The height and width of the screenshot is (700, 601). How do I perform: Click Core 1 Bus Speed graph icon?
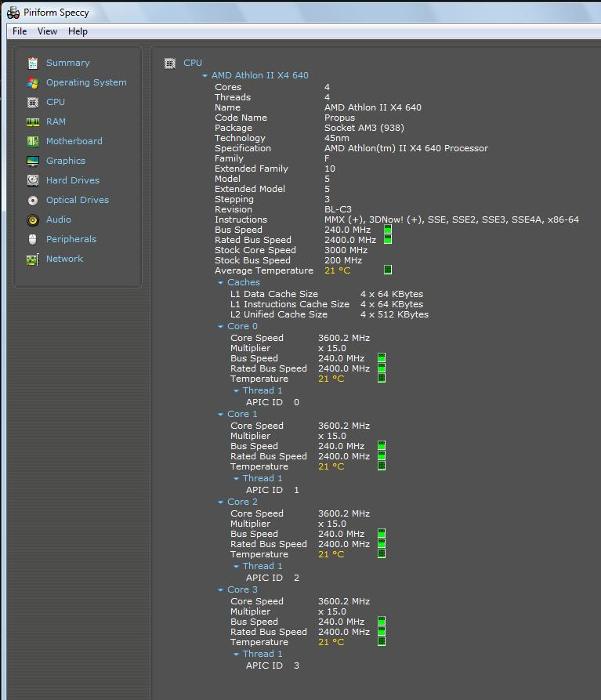382,446
